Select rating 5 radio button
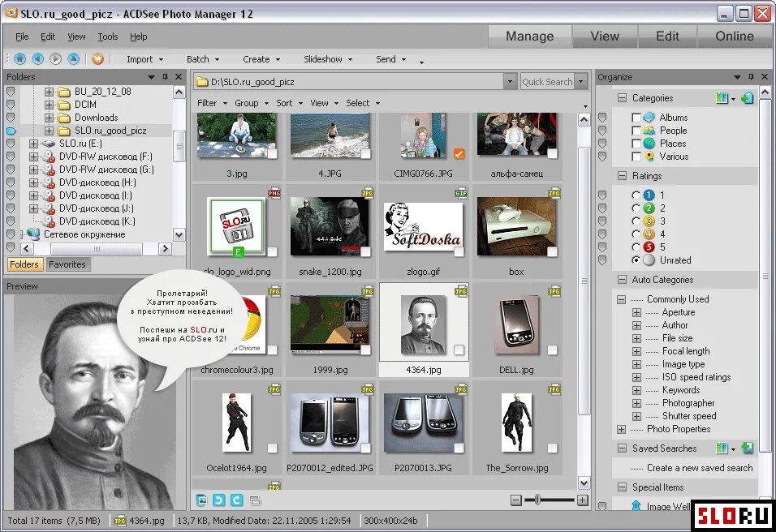This screenshot has width=776, height=532. coord(636,247)
